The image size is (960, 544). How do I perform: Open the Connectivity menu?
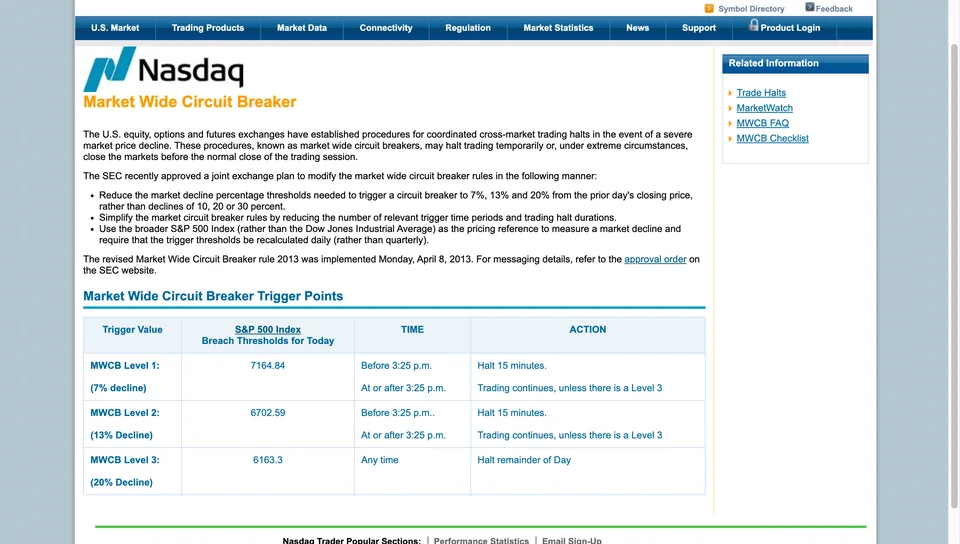click(386, 28)
